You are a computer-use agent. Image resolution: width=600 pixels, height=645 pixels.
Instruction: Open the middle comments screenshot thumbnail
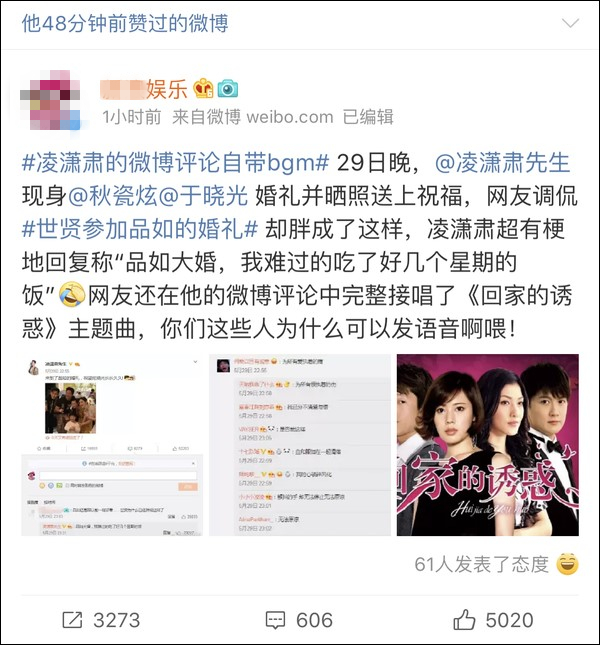(x=300, y=445)
